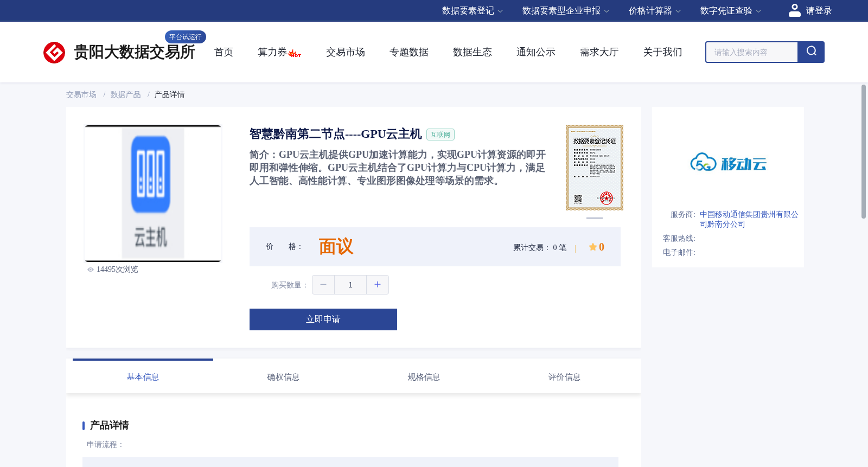Image resolution: width=868 pixels, height=467 pixels.
Task: Click the 互联网 category tag
Action: point(441,135)
